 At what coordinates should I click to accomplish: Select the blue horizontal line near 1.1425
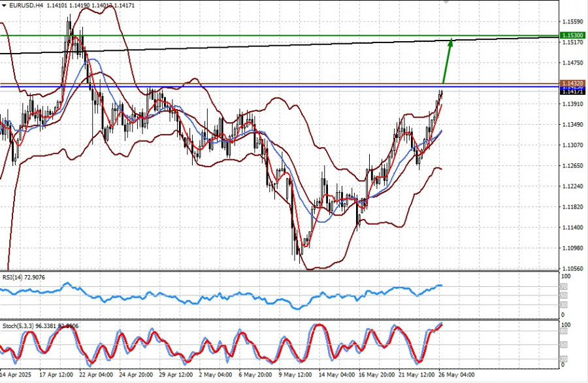pos(261,86)
